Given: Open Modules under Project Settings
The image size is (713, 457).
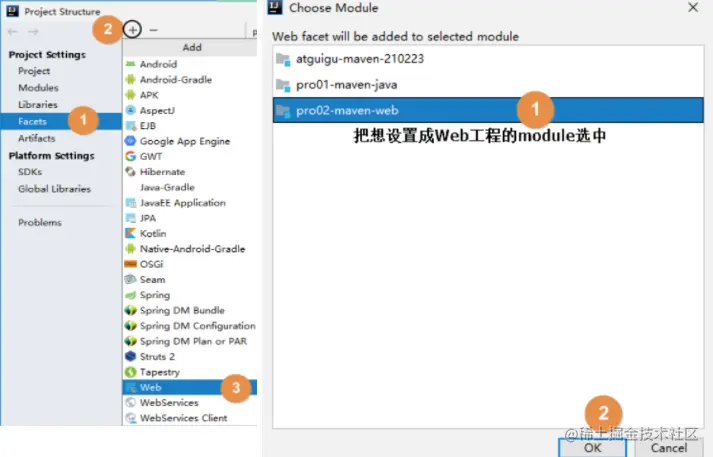Looking at the screenshot, I should [38, 88].
